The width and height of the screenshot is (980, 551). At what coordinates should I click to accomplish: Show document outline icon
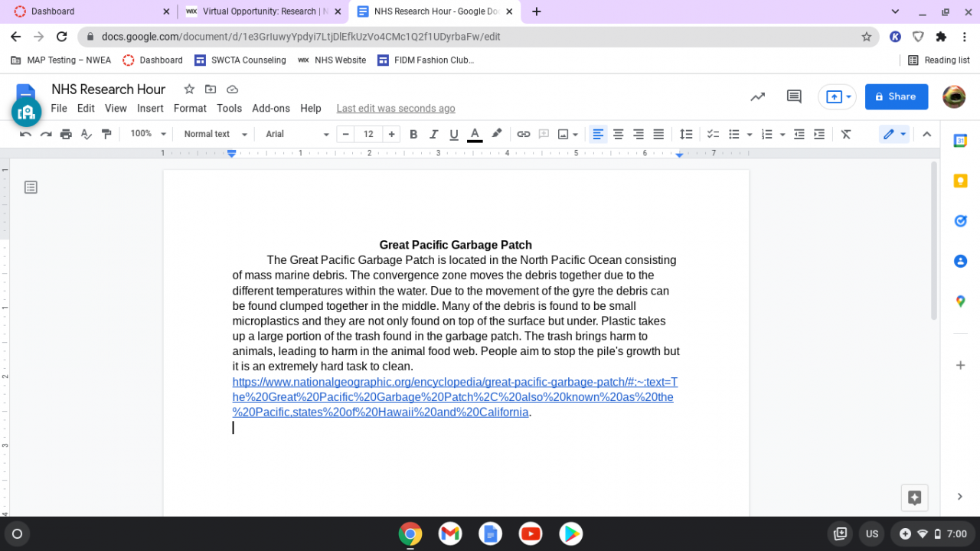point(31,187)
